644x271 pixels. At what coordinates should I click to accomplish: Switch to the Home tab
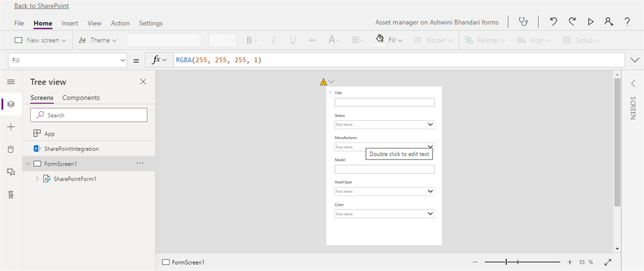[43, 23]
